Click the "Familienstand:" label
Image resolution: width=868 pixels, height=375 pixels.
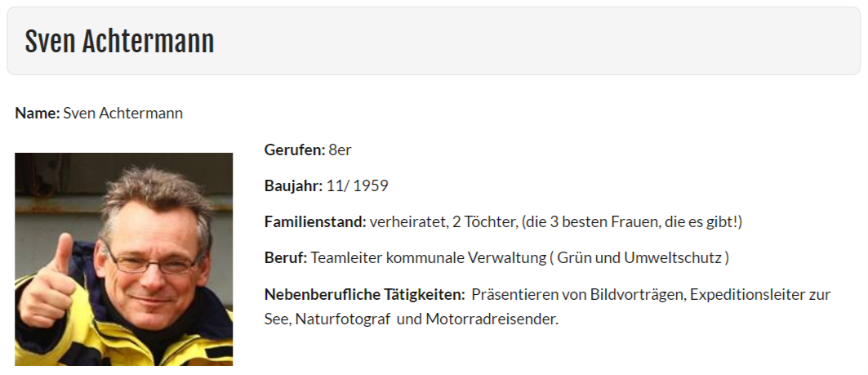click(x=315, y=222)
